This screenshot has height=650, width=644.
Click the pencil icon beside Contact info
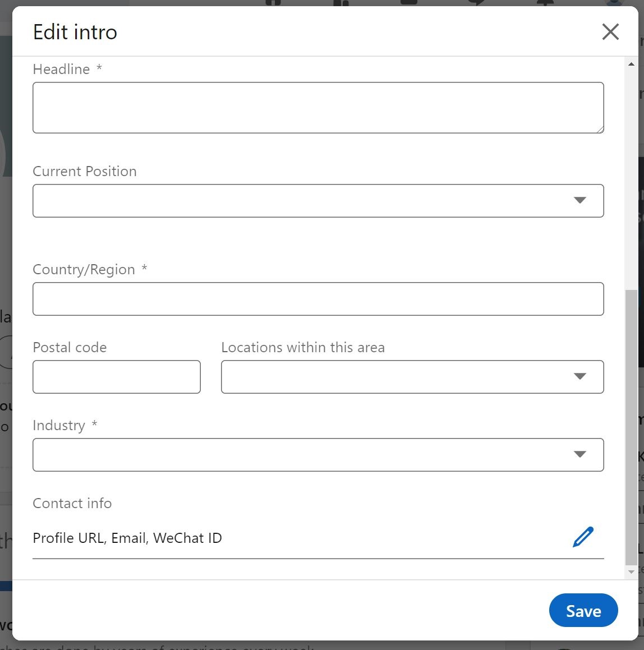pos(583,537)
